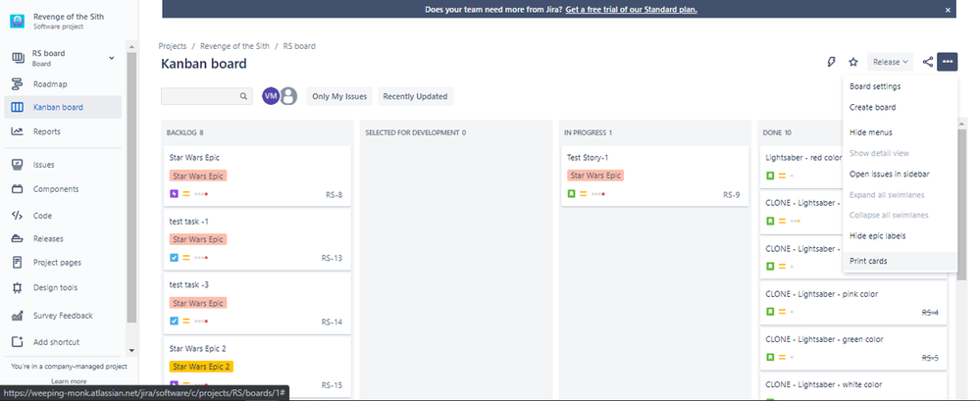Click Star Wars Epic label on RS-13
Screen dimensions: 980x401
point(197,239)
